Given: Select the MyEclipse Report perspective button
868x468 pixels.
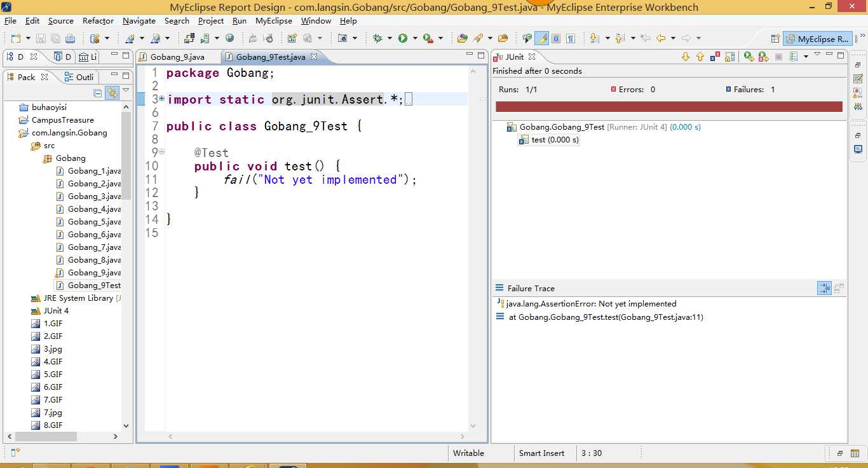Looking at the screenshot, I should [x=817, y=39].
